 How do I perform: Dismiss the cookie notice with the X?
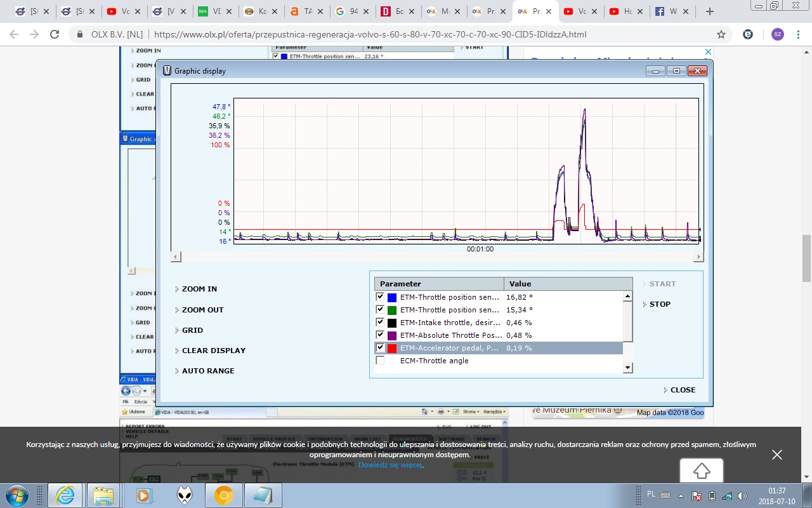point(777,454)
